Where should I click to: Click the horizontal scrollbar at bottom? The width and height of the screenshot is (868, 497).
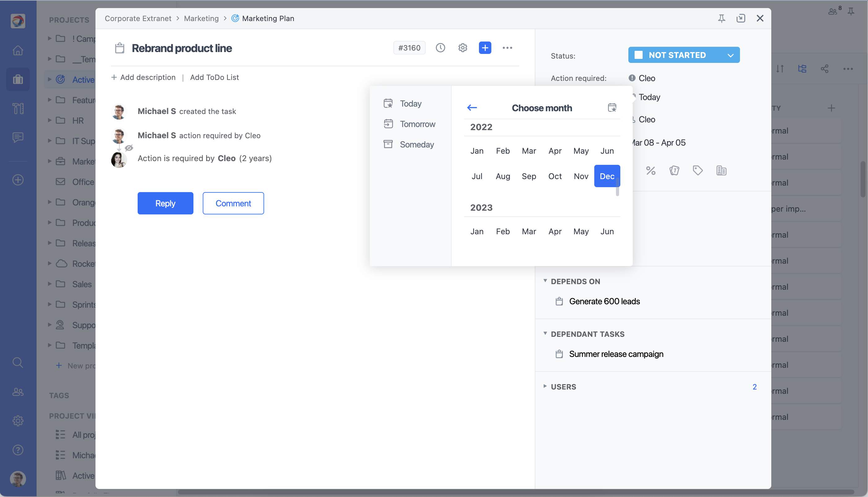click(516, 492)
